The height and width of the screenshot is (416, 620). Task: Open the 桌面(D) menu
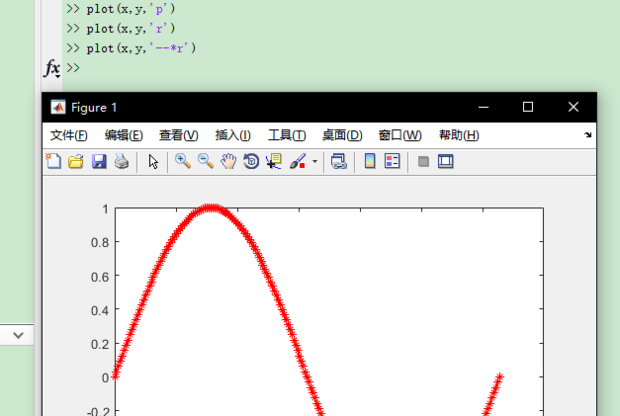(x=342, y=135)
